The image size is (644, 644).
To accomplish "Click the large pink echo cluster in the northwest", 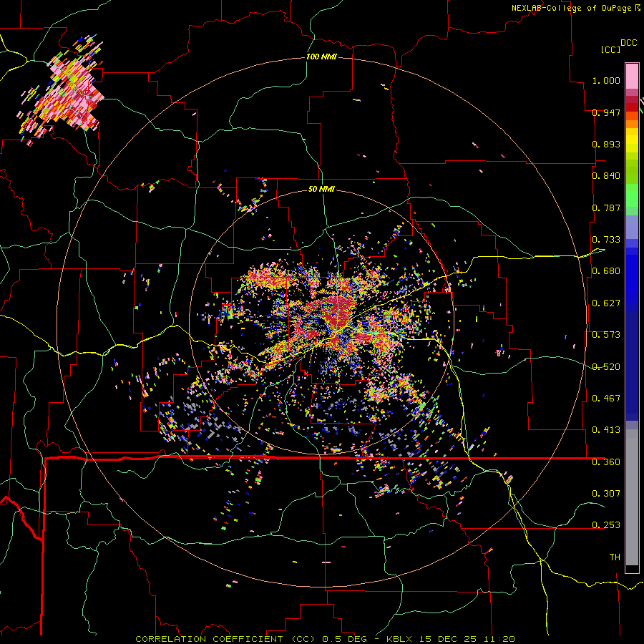I will pyautogui.click(x=68, y=92).
